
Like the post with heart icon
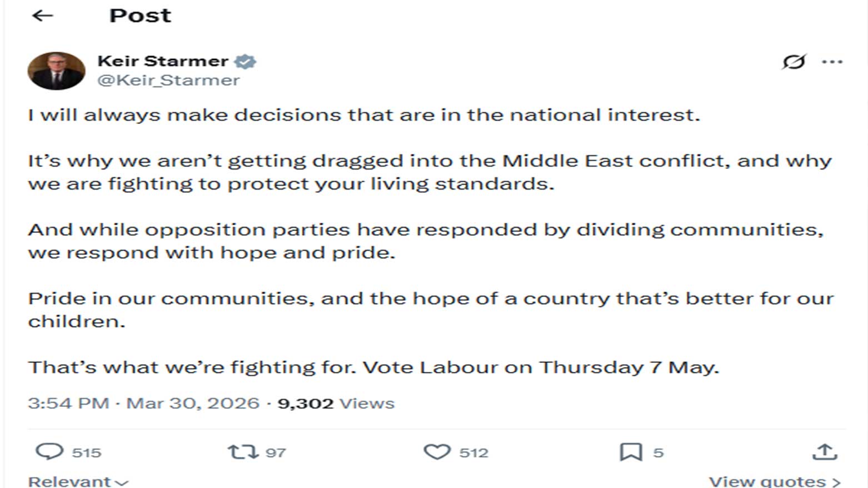(437, 452)
